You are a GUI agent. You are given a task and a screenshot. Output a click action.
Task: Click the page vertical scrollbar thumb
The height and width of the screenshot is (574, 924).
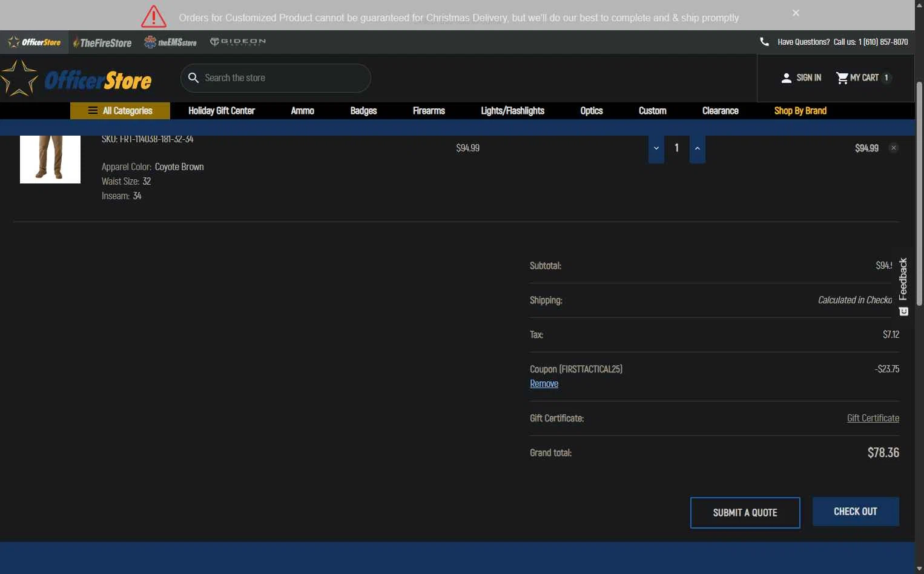pos(919,194)
